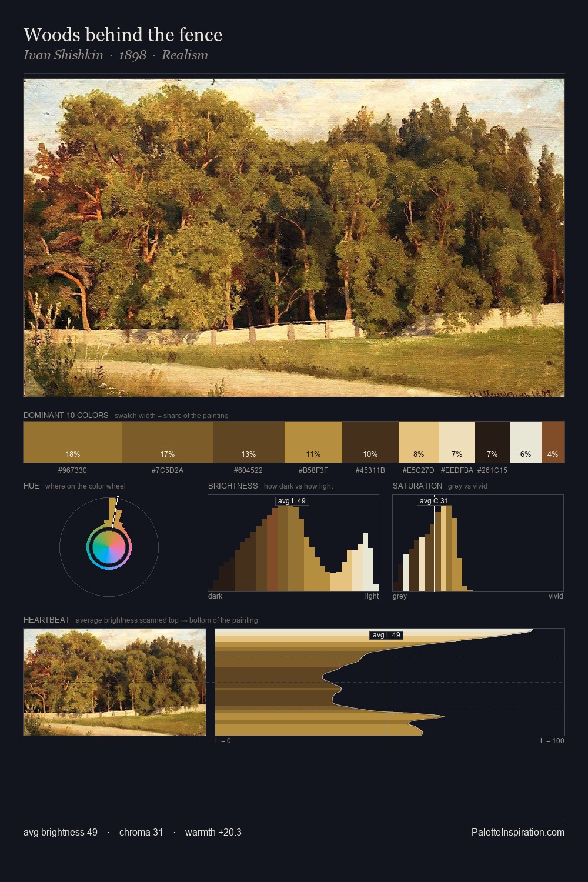Image resolution: width=588 pixels, height=882 pixels.
Task: Click the hex code '#604522'
Action: (x=248, y=470)
